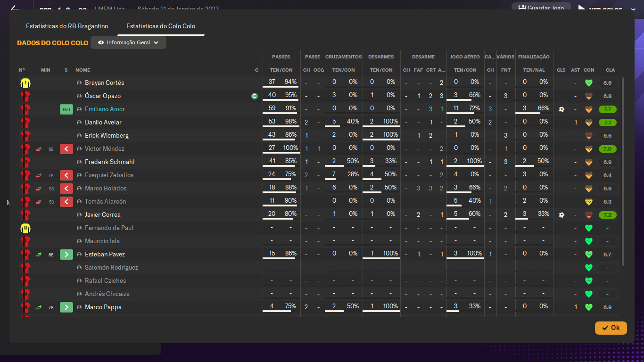Click red substituted-off arrow for Exequiel Zeballos
This screenshot has height=362, width=644.
pyautogui.click(x=66, y=175)
